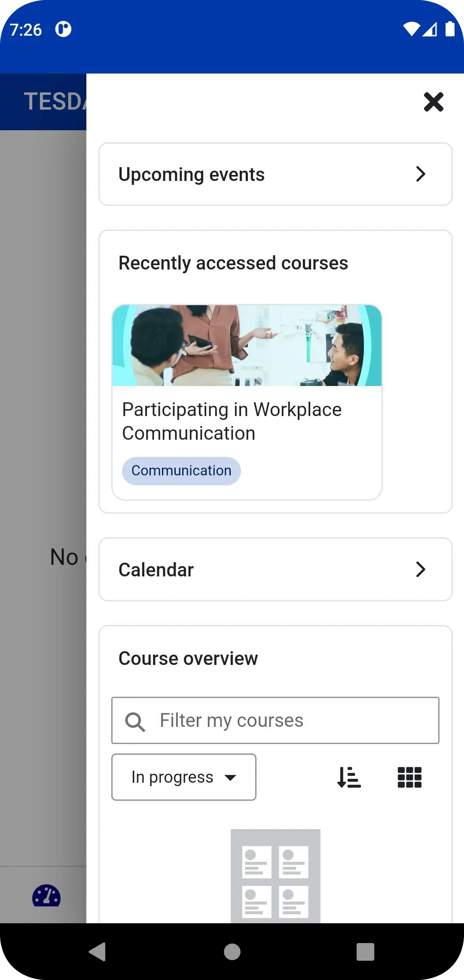The image size is (464, 980).
Task: Tap the Calendar heading label
Action: [x=156, y=570]
